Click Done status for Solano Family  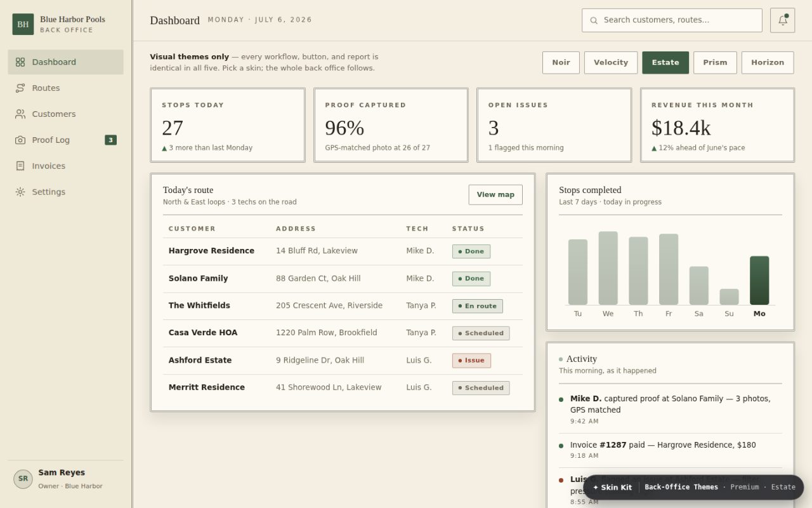click(x=471, y=279)
